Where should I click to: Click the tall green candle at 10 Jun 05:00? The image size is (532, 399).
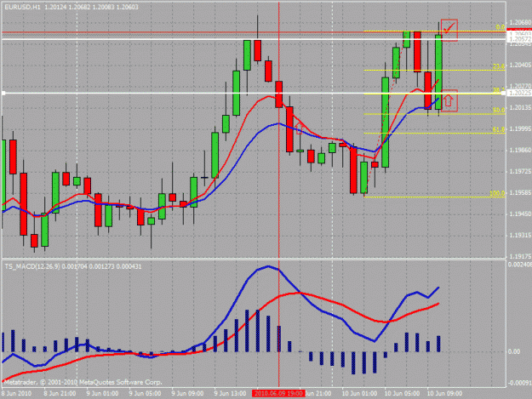tap(385, 122)
